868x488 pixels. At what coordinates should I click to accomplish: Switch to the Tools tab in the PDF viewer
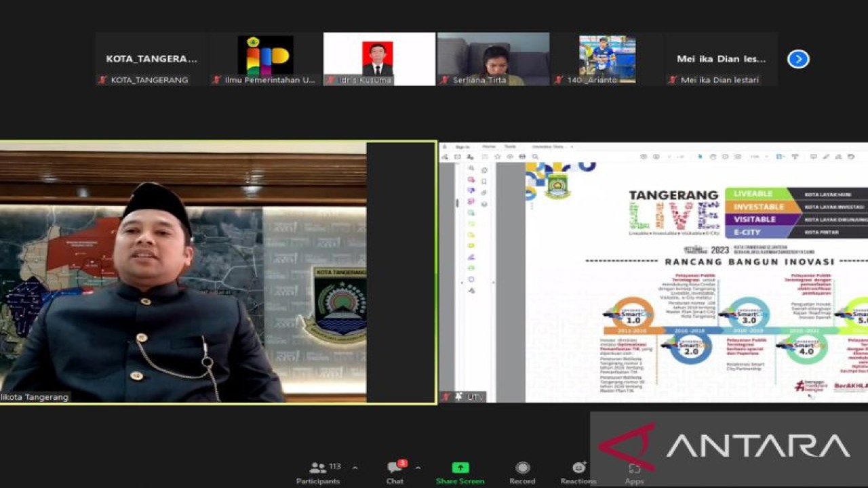point(509,146)
